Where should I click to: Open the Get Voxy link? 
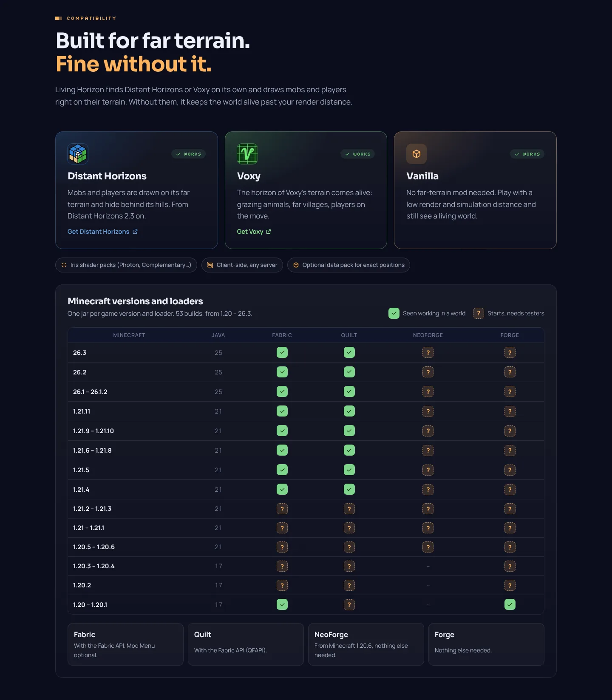click(x=254, y=232)
